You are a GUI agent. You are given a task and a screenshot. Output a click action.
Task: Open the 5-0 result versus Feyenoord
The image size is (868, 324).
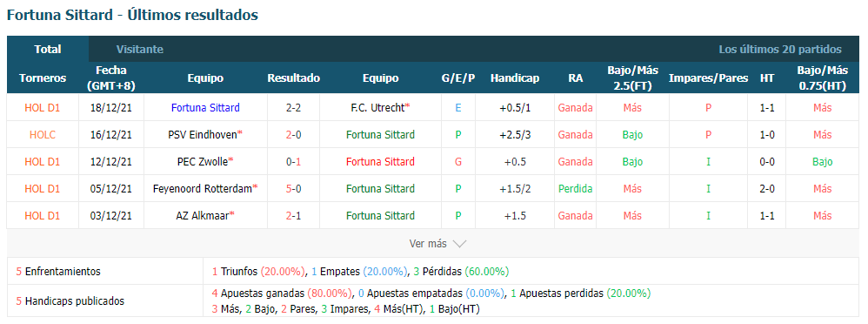tap(293, 189)
